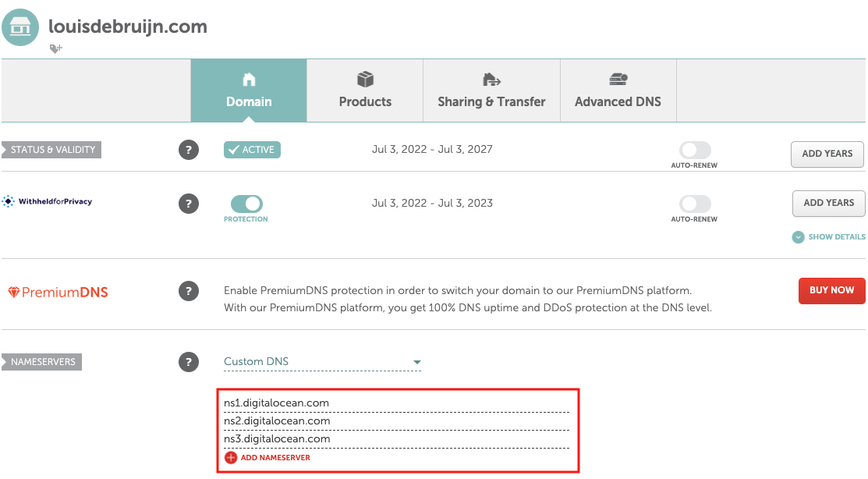Image resolution: width=868 pixels, height=479 pixels.
Task: Toggle domain auto-renew switch in Status row
Action: [x=695, y=150]
